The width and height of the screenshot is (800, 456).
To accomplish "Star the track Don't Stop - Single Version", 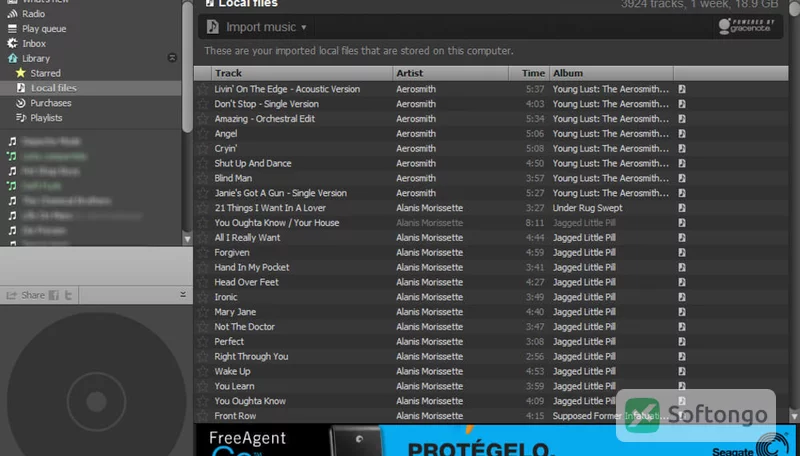I will click(203, 104).
